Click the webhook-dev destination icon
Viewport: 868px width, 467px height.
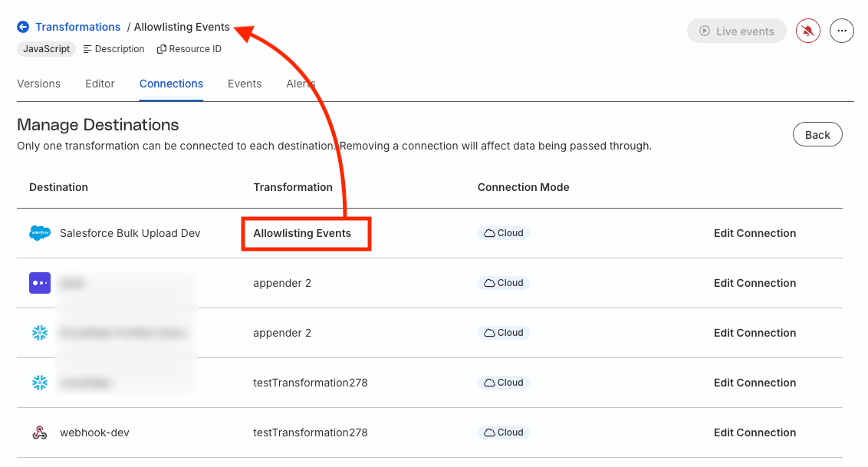pos(40,432)
